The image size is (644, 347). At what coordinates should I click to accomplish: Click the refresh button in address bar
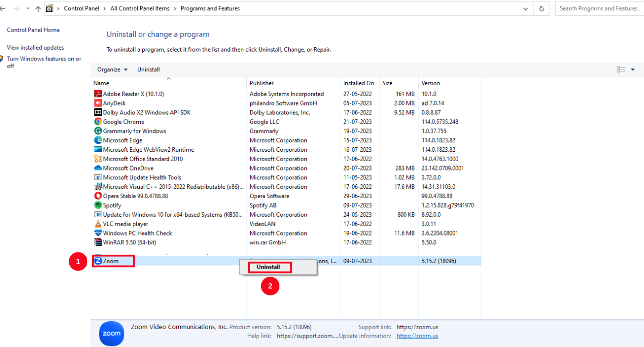coord(541,8)
